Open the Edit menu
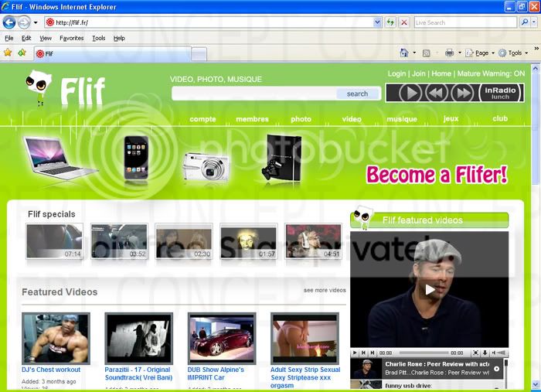 (26, 38)
